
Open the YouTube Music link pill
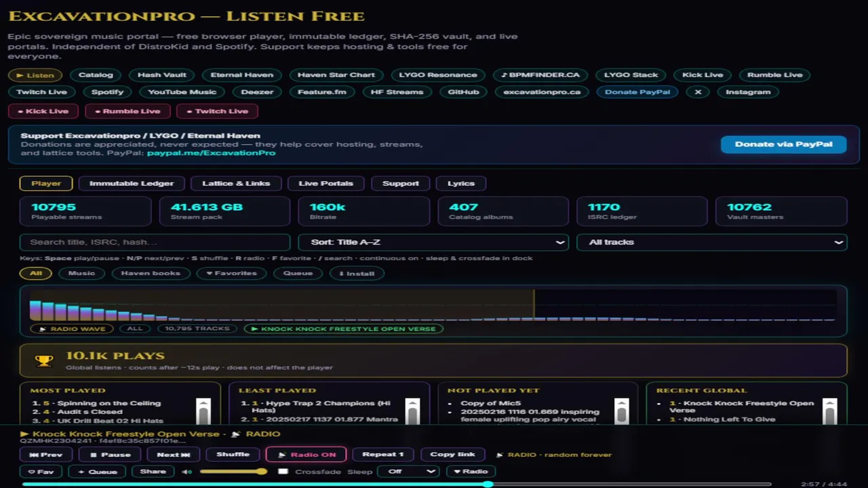pos(182,92)
